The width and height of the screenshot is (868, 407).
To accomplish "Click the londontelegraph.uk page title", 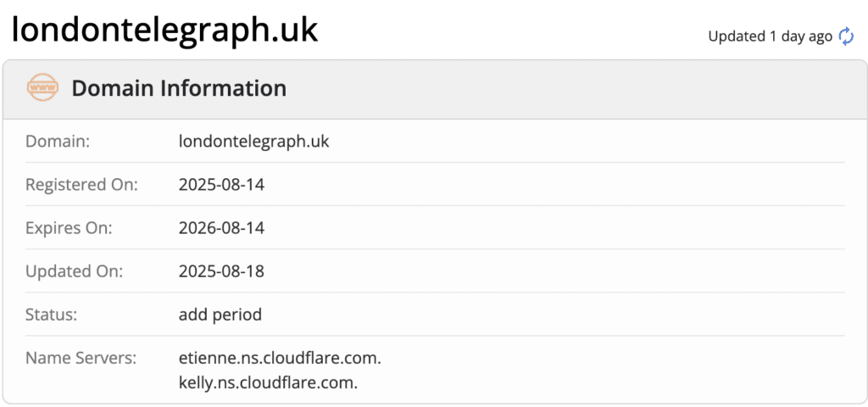I will point(164,31).
